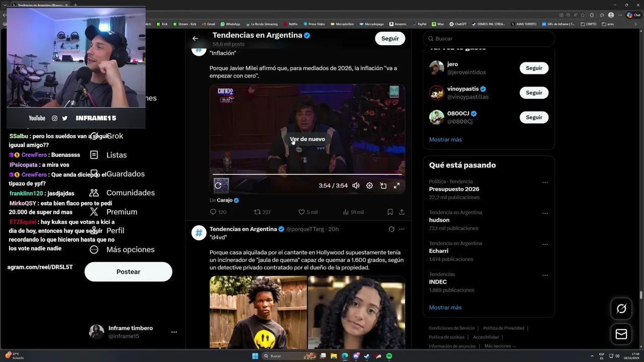Expand Más opciones in footer links
The width and height of the screenshot is (644, 362).
click(500, 346)
